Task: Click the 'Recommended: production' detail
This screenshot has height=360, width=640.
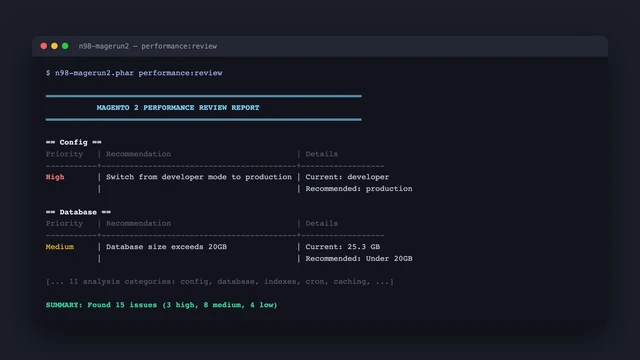Action: [x=359, y=189]
